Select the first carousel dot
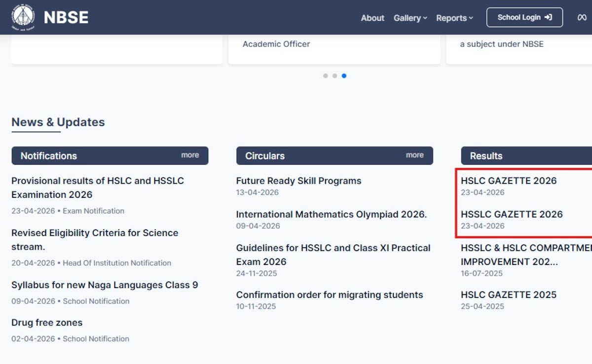 click(325, 76)
